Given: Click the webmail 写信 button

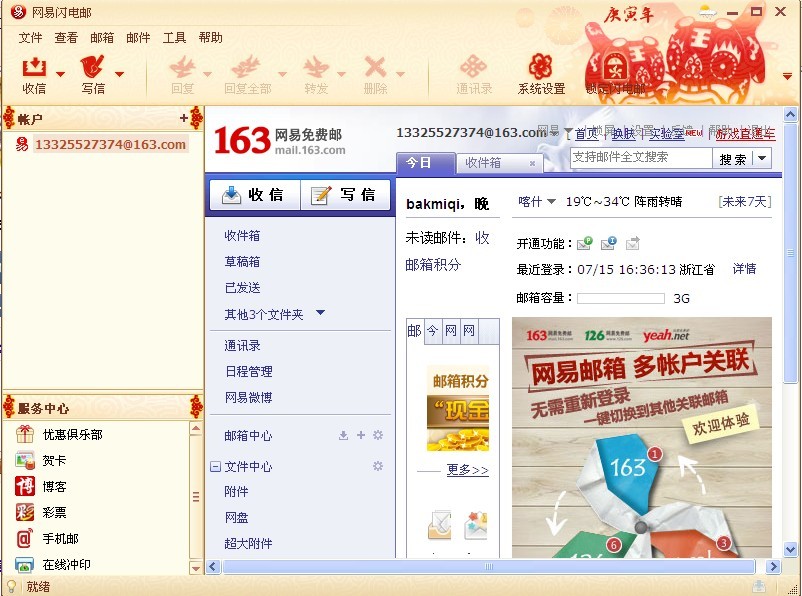Looking at the screenshot, I should pyautogui.click(x=346, y=194).
